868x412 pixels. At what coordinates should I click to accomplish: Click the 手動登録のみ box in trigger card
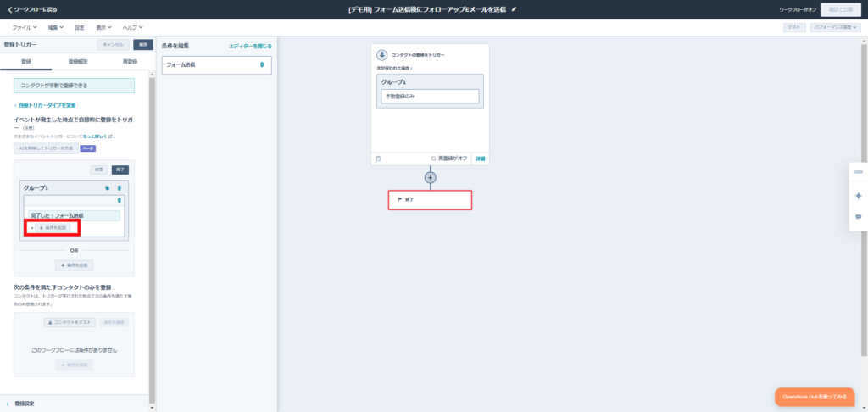point(430,96)
